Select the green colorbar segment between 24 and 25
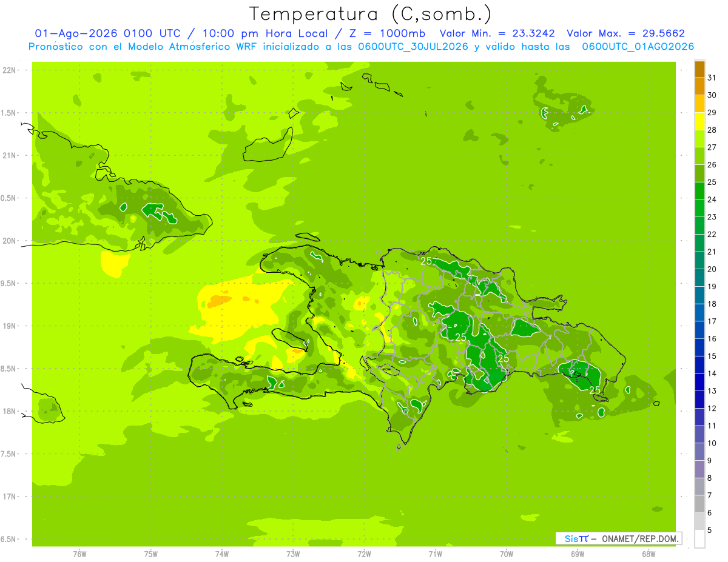 coord(699,190)
